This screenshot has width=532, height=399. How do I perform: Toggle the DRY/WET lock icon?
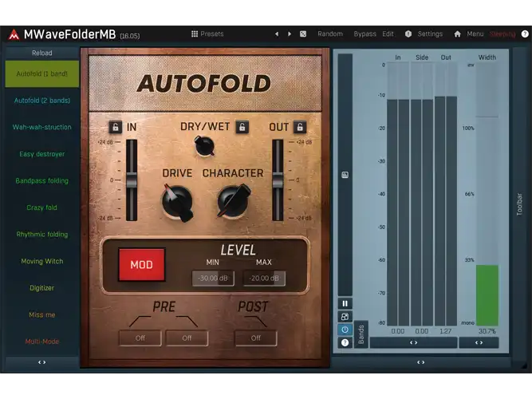(242, 127)
